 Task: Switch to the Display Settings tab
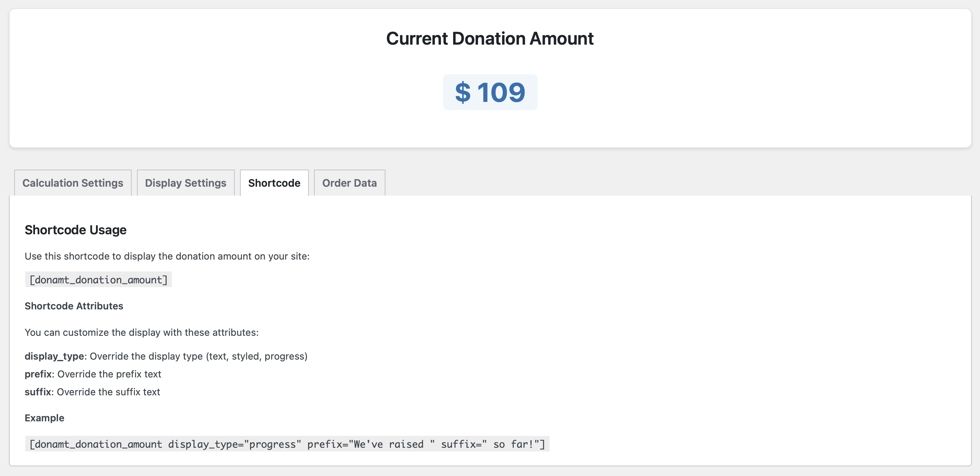pyautogui.click(x=186, y=183)
